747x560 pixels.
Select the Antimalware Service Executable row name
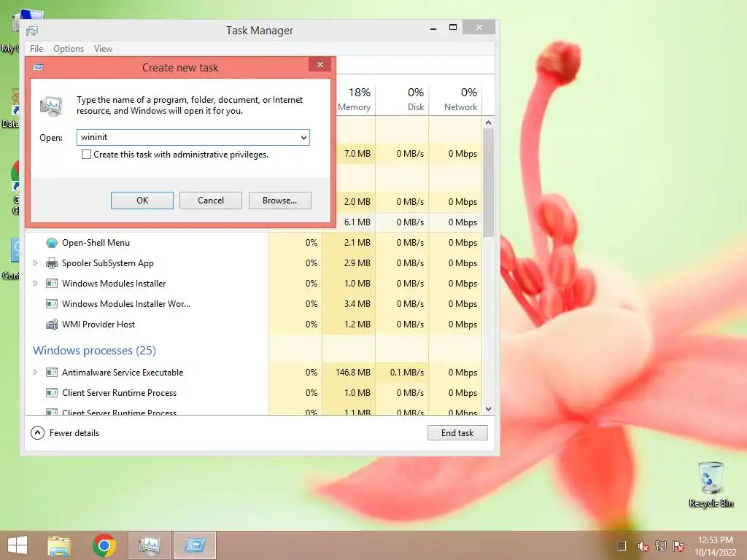(123, 373)
